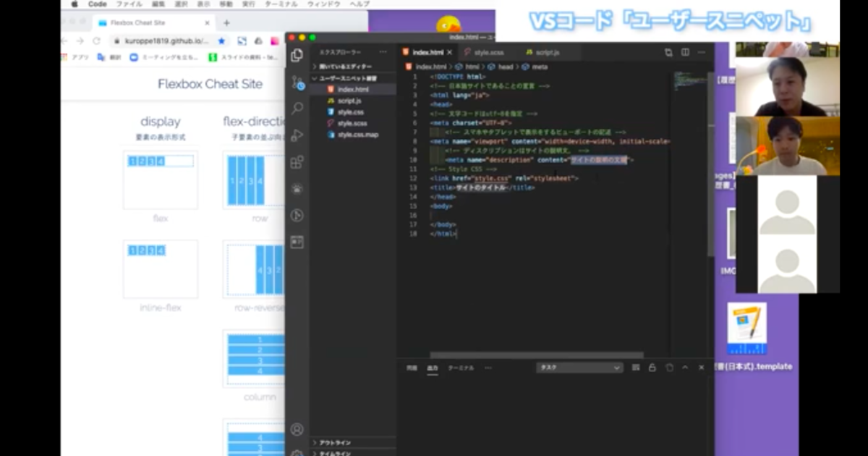Click the flex display example box
Screen dimensions: 868x456
click(x=161, y=180)
